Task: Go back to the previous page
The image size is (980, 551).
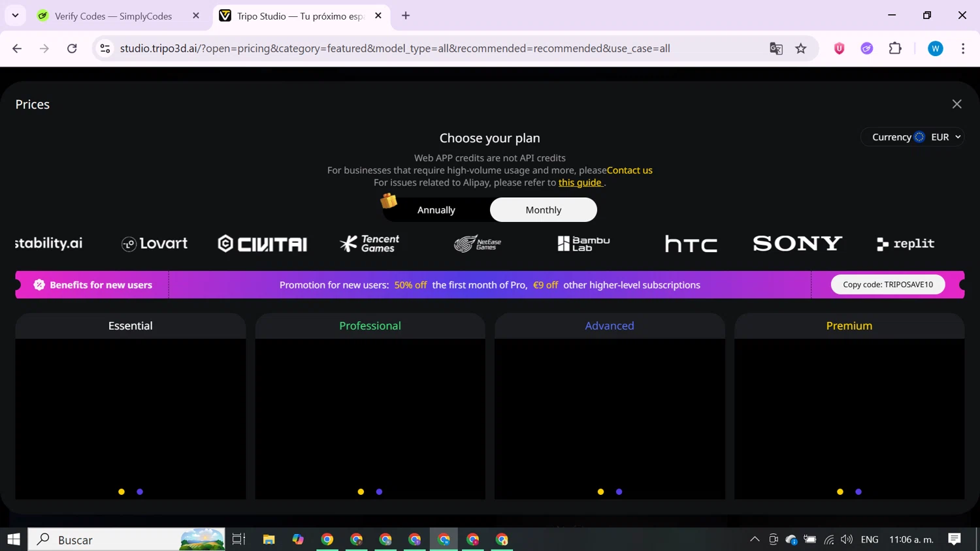Action: (17, 48)
